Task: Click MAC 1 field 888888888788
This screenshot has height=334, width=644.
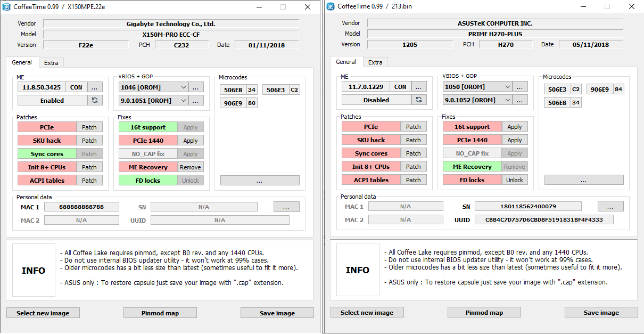Action: pos(81,207)
